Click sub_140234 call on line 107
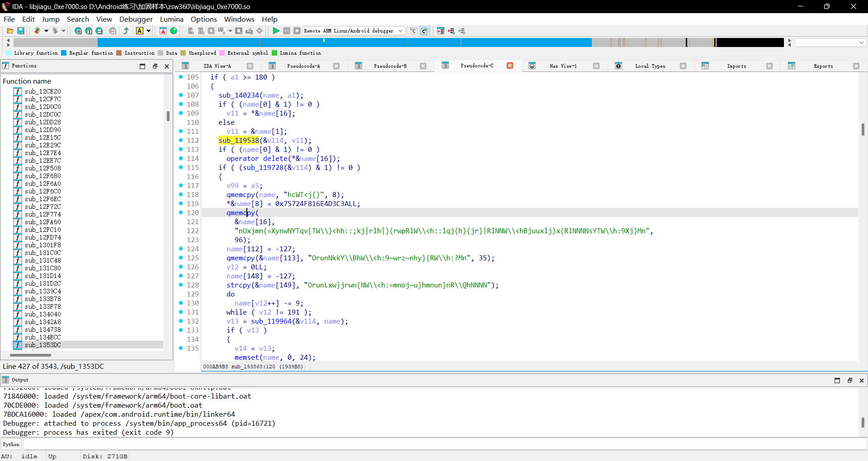Viewport: 868px width, 461px height. 239,95
